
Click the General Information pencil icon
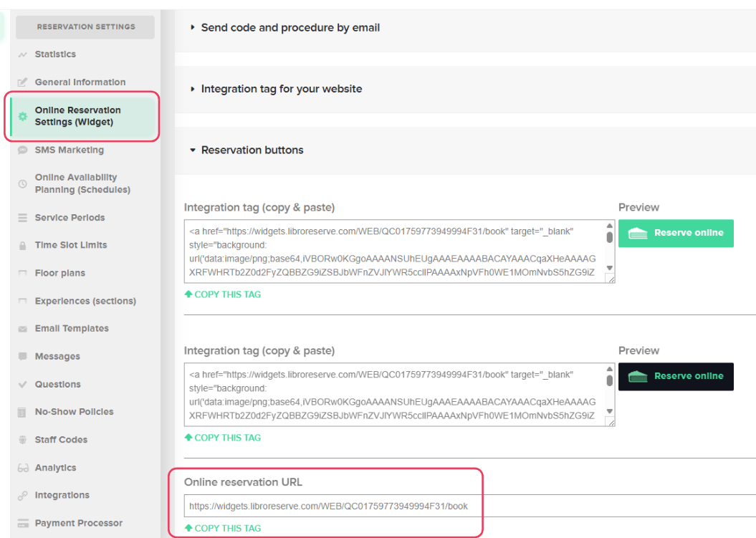(x=22, y=82)
